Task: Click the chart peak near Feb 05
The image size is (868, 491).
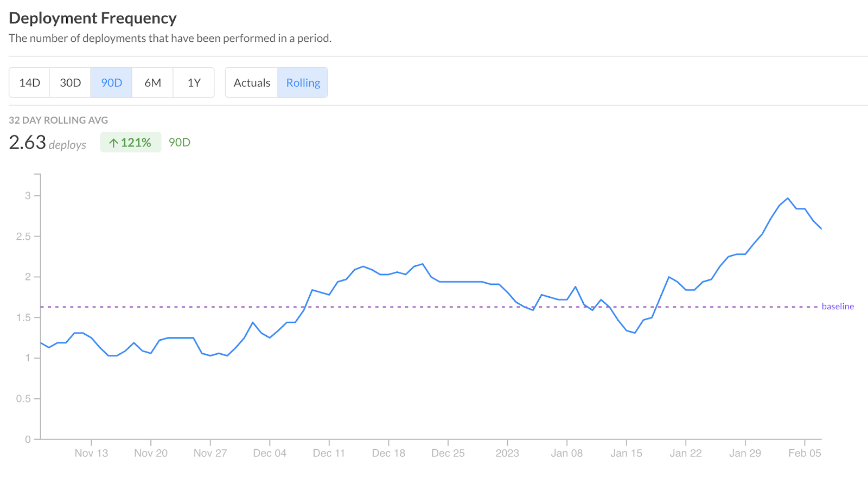Action: pyautogui.click(x=788, y=198)
